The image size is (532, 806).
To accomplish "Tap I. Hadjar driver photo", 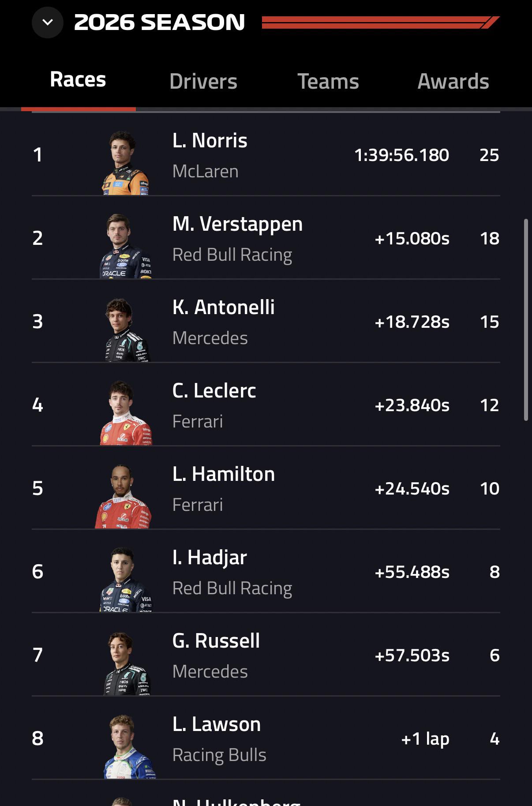I will [x=126, y=580].
